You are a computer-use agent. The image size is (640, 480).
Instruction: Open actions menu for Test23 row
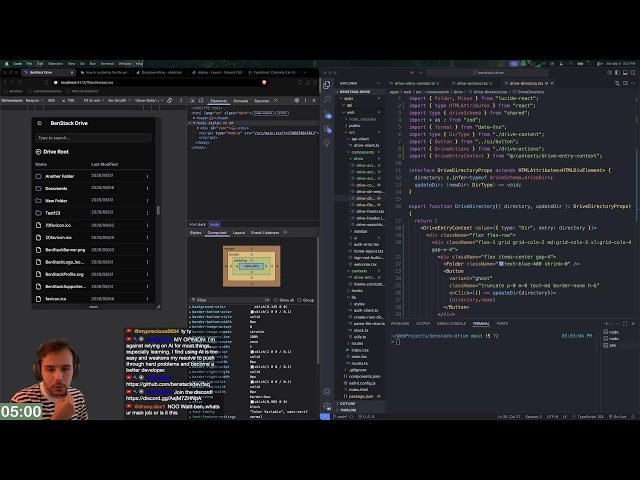(147, 213)
